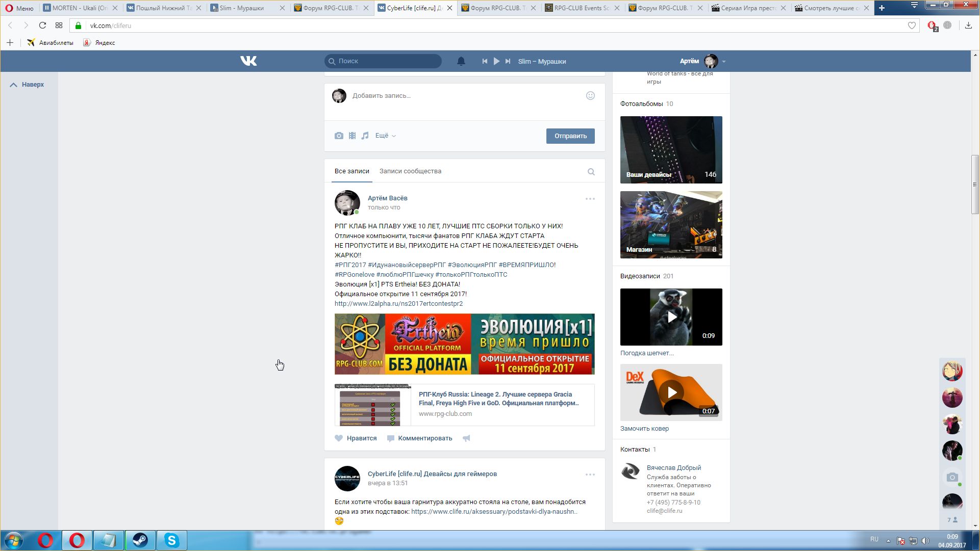980x551 pixels.
Task: Click the Добавить запись text field
Action: pyautogui.click(x=464, y=96)
